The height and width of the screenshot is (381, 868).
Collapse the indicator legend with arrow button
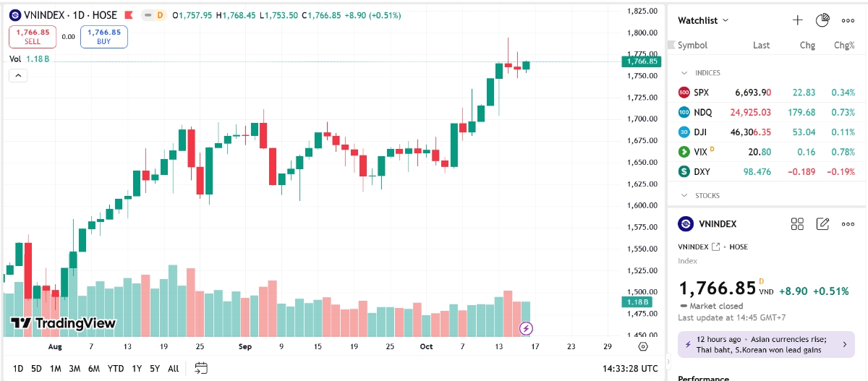pos(18,74)
